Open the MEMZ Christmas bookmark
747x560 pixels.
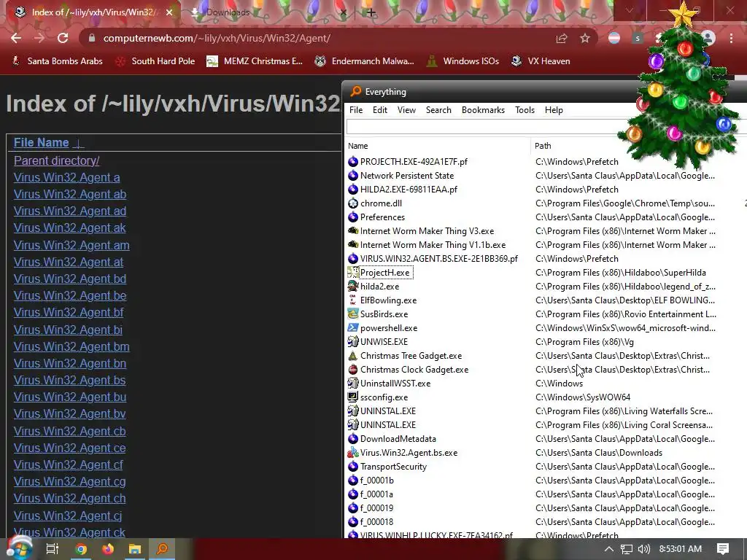(x=255, y=61)
